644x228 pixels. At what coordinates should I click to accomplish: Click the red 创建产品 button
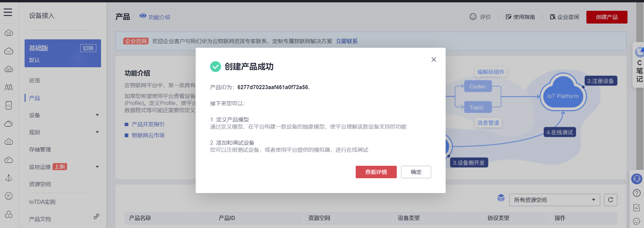click(x=607, y=17)
